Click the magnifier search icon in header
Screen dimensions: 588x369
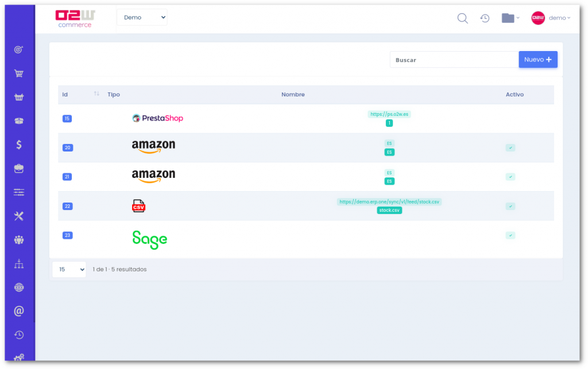coord(462,18)
